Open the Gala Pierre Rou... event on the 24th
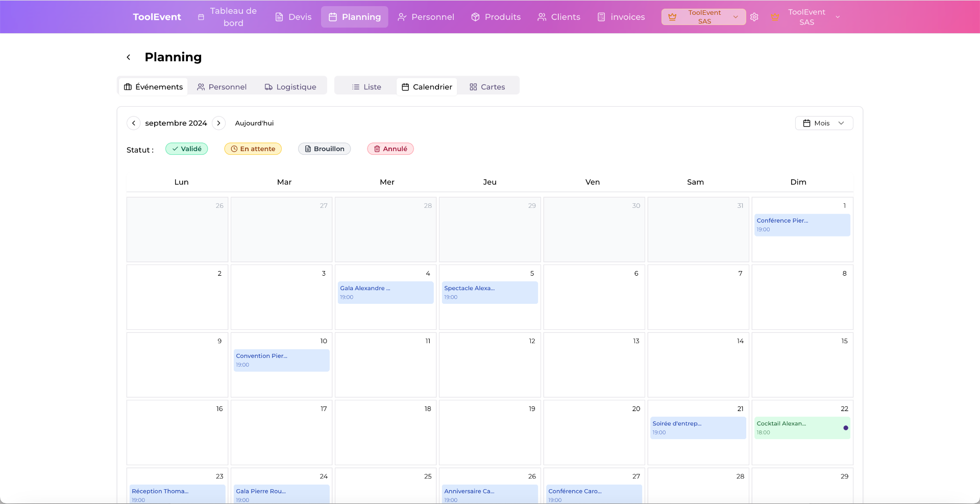Image resolution: width=980 pixels, height=504 pixels. 281,494
